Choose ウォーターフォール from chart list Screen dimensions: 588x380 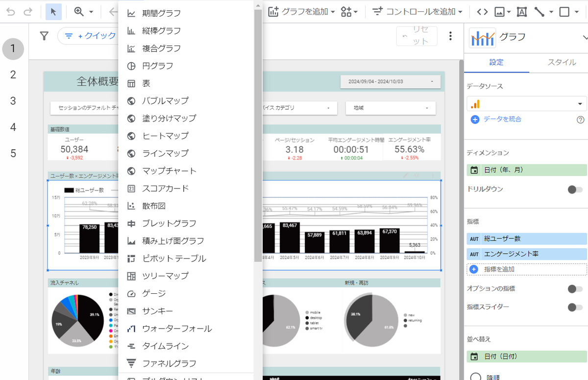point(186,329)
